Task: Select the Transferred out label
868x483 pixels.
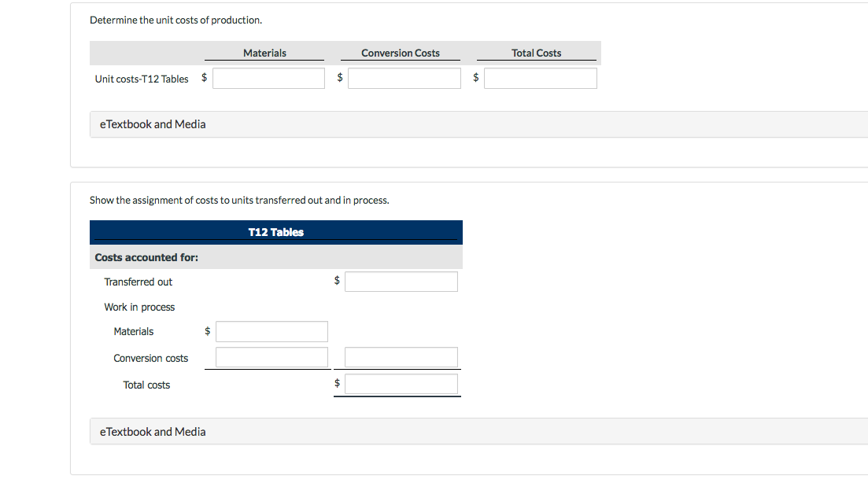Action: coord(139,282)
